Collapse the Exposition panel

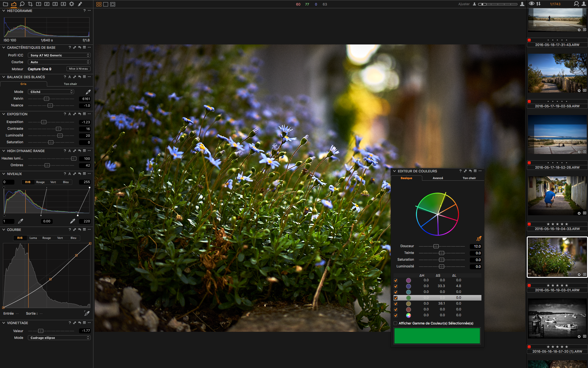pos(4,114)
